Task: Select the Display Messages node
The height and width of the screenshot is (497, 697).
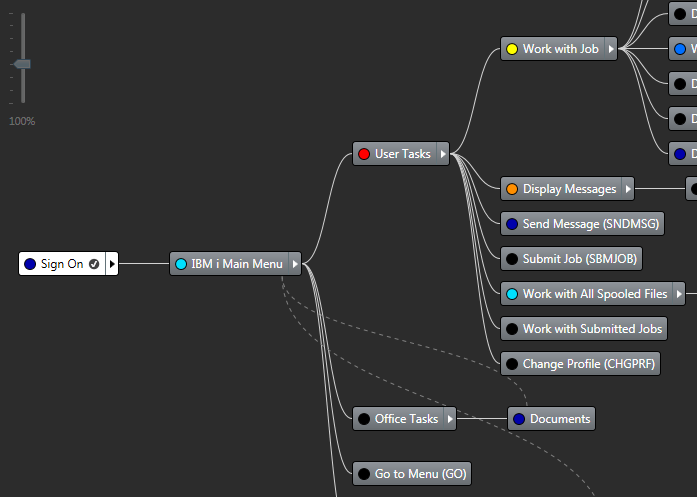Action: pos(567,189)
